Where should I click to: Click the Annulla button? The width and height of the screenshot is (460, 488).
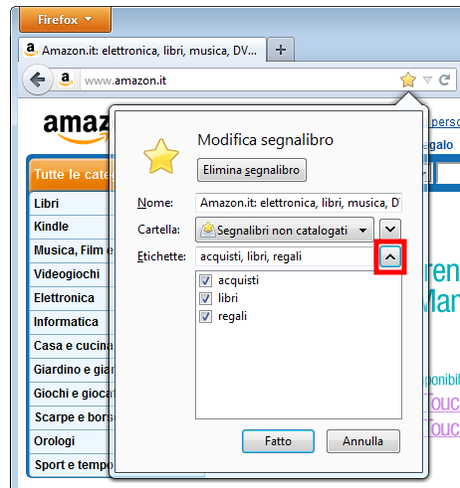(x=363, y=441)
